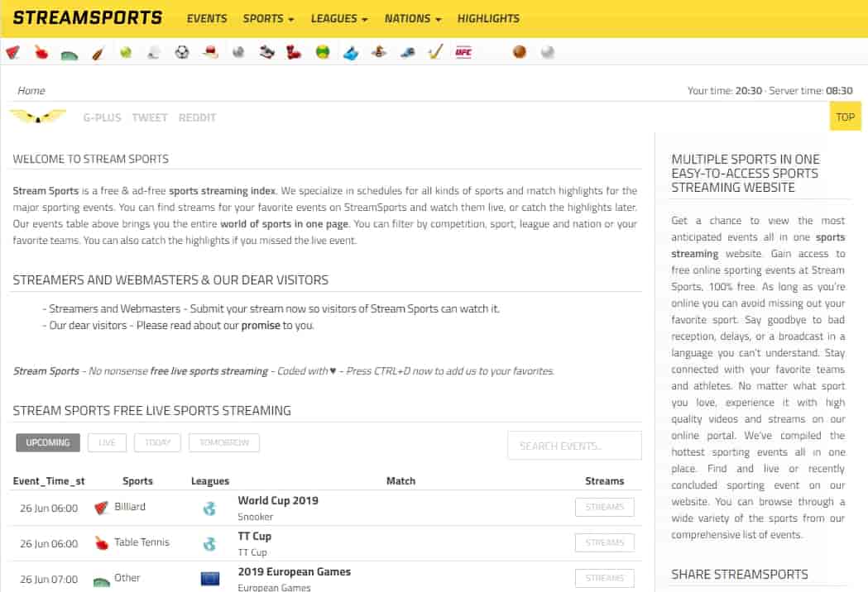Viewport: 868px width, 592px height.
Task: Open Streams for the TT Cup match
Action: pos(605,542)
